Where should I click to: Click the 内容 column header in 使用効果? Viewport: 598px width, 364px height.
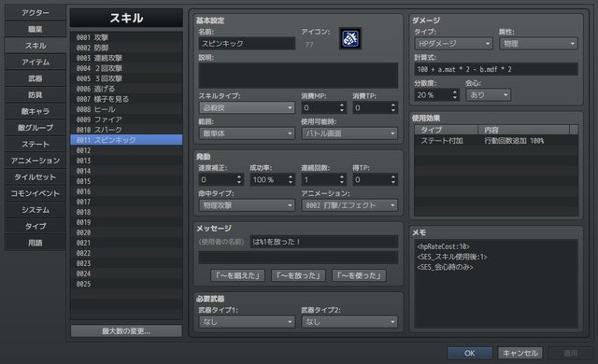pyautogui.click(x=523, y=130)
